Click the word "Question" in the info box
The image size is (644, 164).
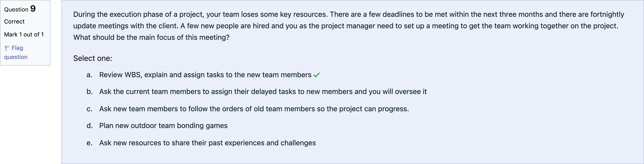(16, 10)
